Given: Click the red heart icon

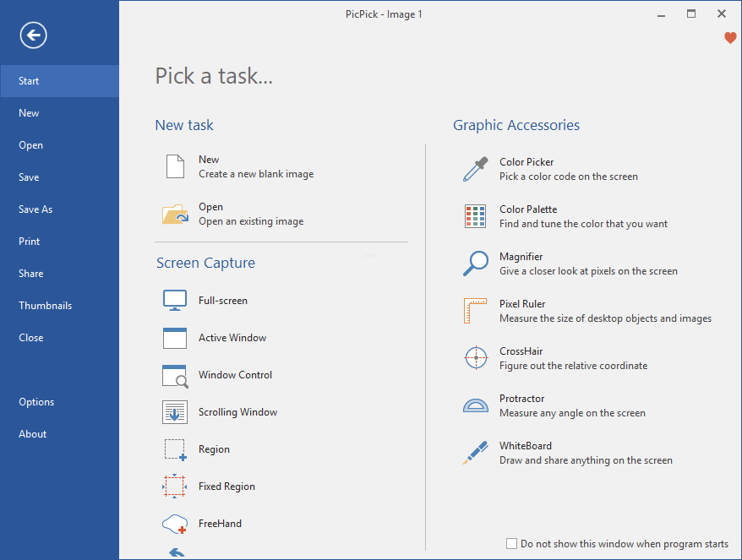Looking at the screenshot, I should point(730,38).
